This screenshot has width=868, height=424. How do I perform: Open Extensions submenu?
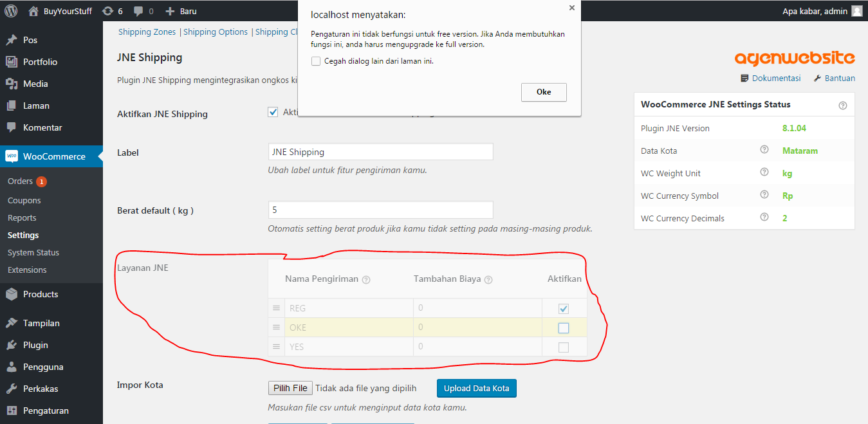(27, 270)
